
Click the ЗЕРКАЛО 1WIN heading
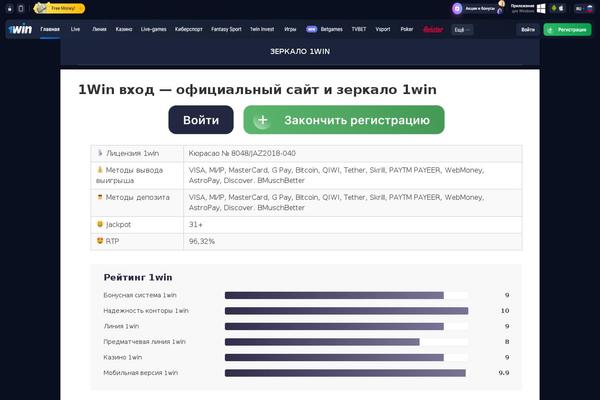[x=300, y=51]
